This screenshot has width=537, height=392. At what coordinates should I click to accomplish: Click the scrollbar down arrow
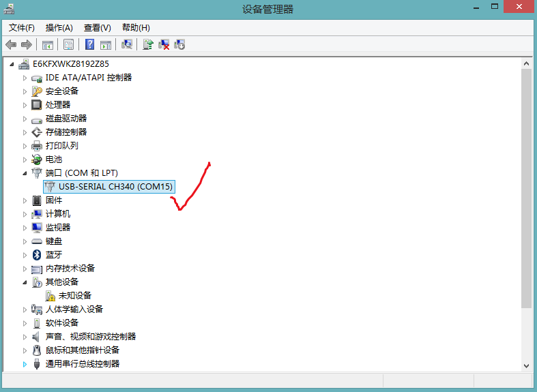pyautogui.click(x=526, y=366)
